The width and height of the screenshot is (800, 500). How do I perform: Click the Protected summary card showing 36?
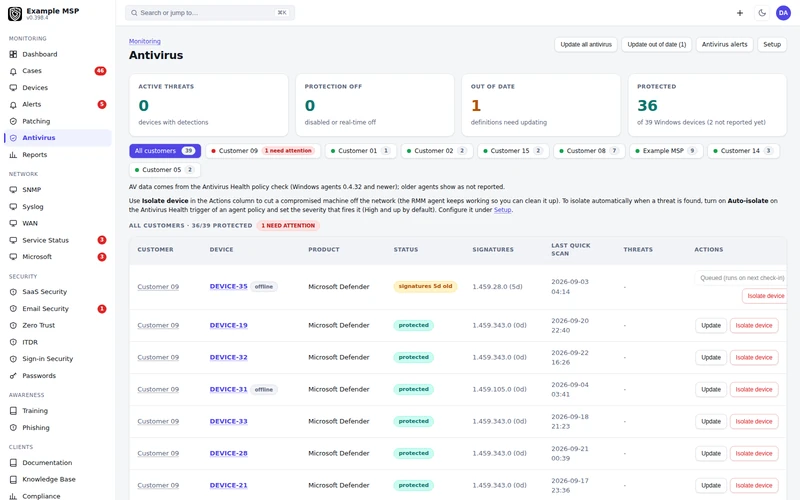[x=707, y=105]
